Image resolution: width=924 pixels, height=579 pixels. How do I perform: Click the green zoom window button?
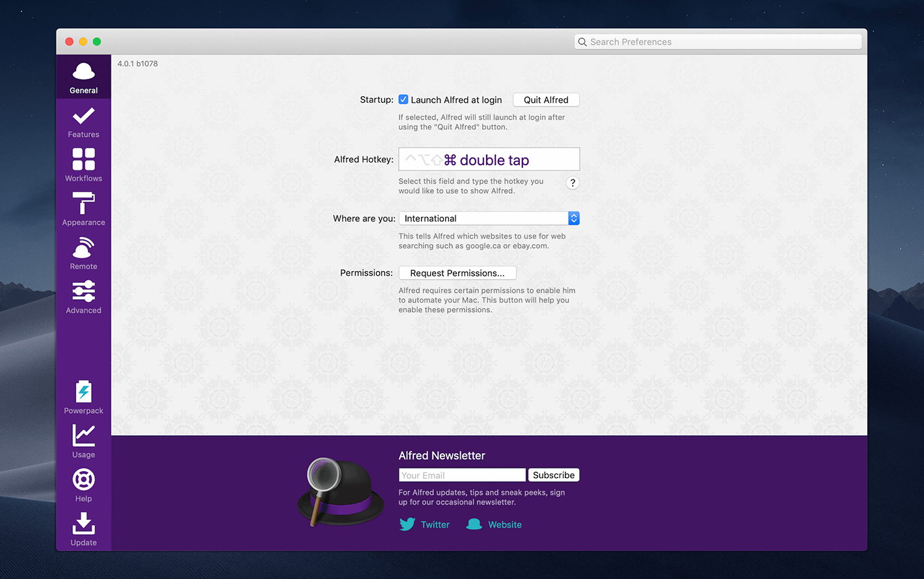(x=97, y=42)
